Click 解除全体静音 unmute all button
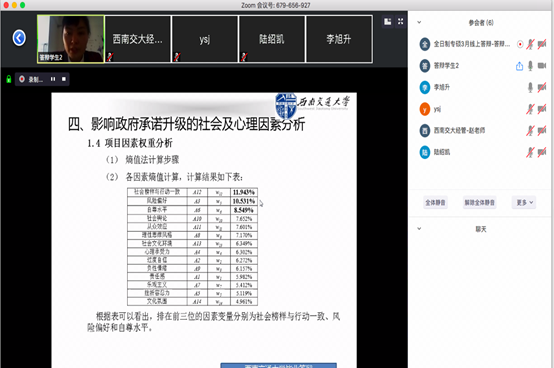This screenshot has height=368, width=554. point(479,202)
